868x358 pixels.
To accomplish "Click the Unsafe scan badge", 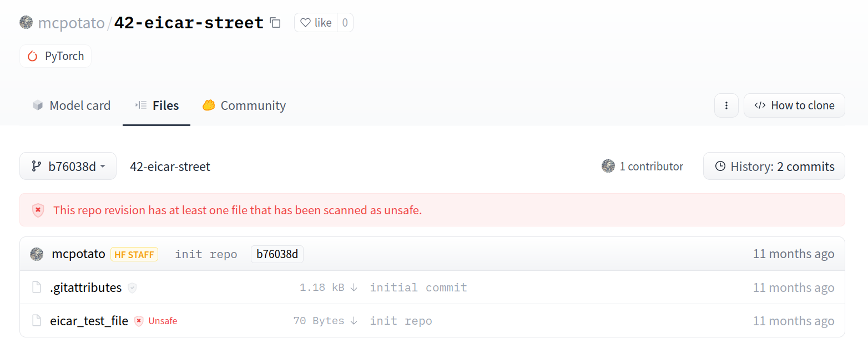I will 156,321.
